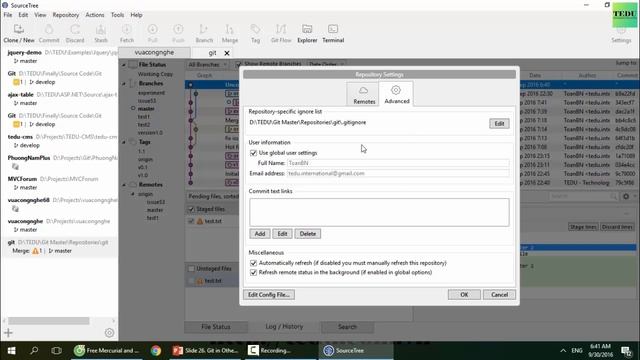Screen dimensions: 640x360
Task: Open the Tools menu
Action: click(118, 15)
